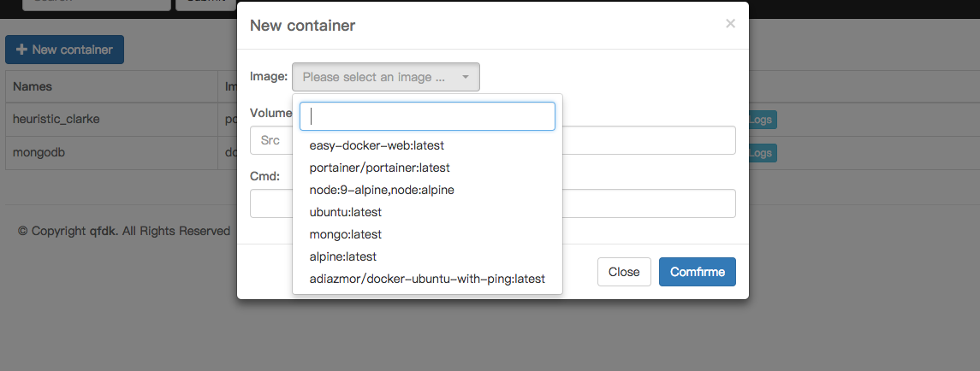The width and height of the screenshot is (980, 371).
Task: Pick alpine:latest in the dropdown list
Action: point(342,256)
